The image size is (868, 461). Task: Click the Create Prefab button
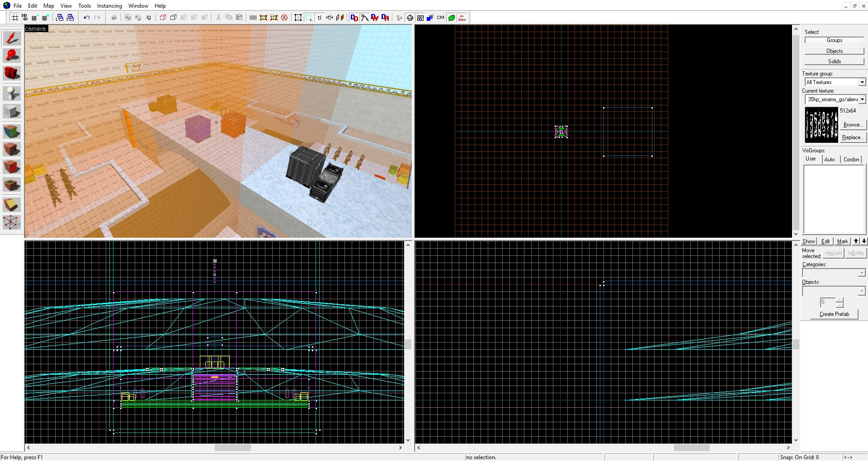point(834,314)
